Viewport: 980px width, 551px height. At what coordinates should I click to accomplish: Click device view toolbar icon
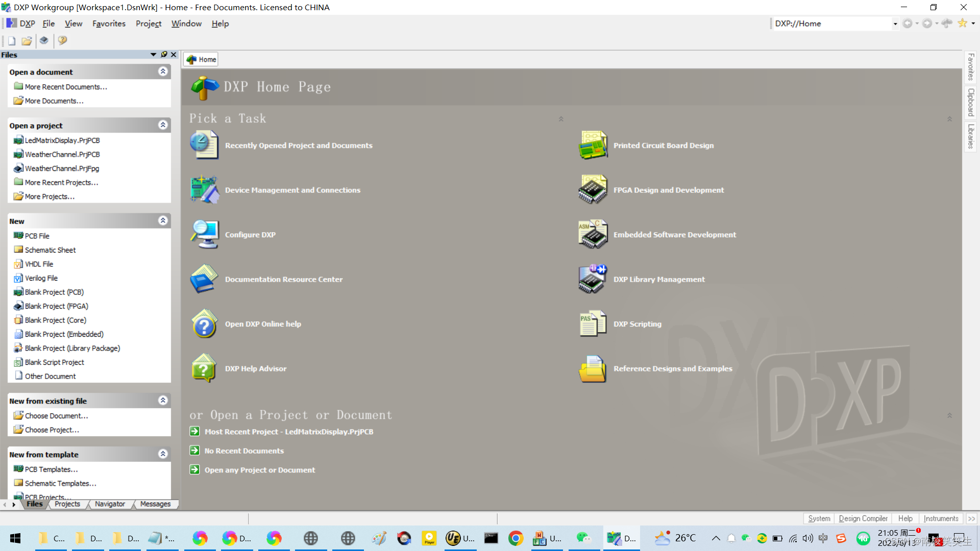[44, 41]
